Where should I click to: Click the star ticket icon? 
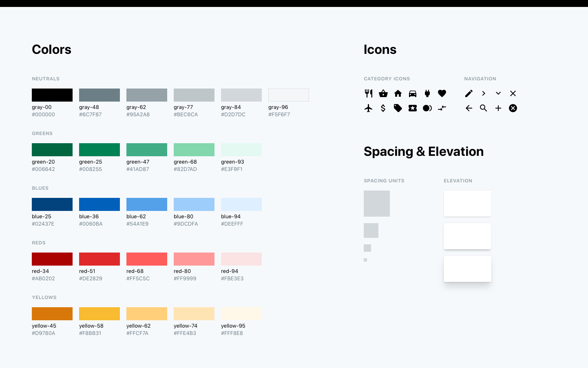[x=413, y=108]
